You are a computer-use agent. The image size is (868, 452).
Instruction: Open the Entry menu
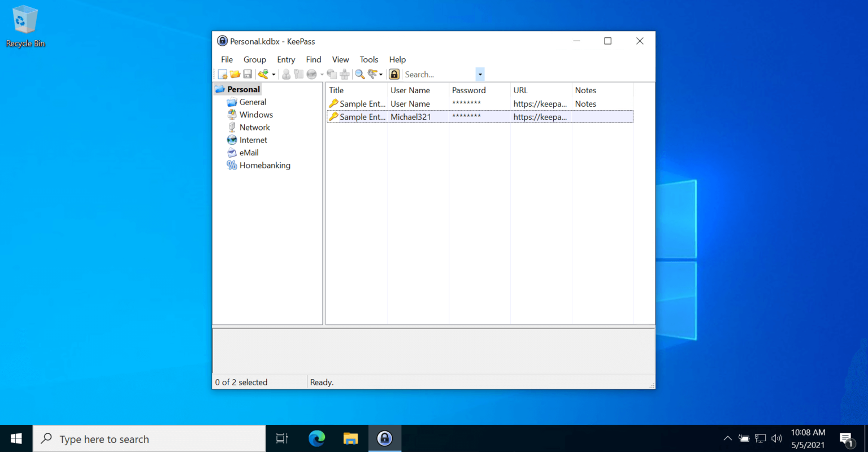[286, 59]
